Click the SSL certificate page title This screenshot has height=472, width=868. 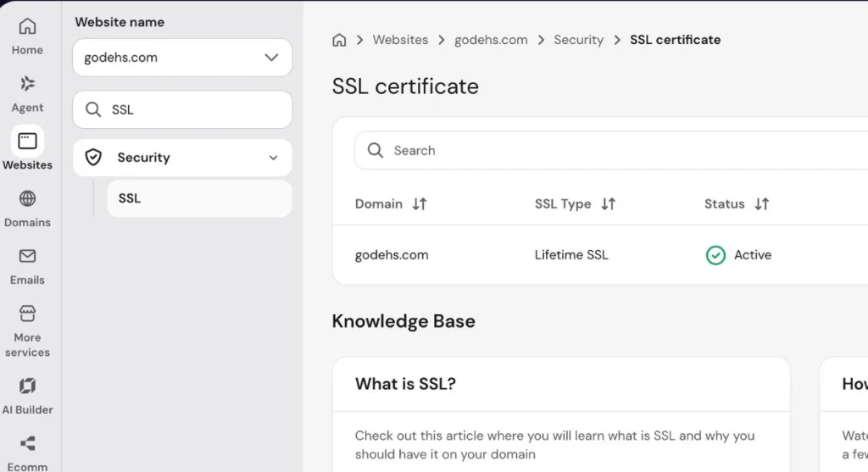pos(405,86)
